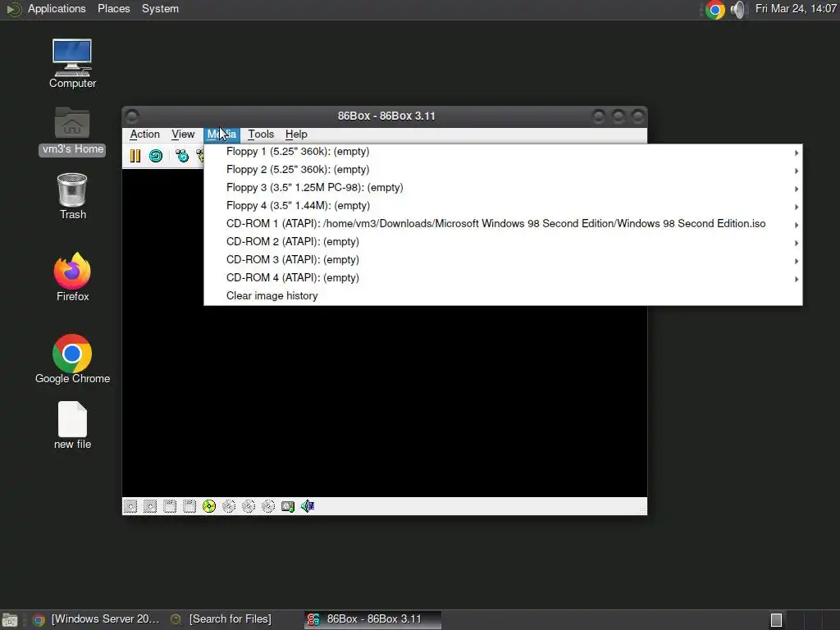
Task: Select vm3's Home folder icon
Action: 72,131
